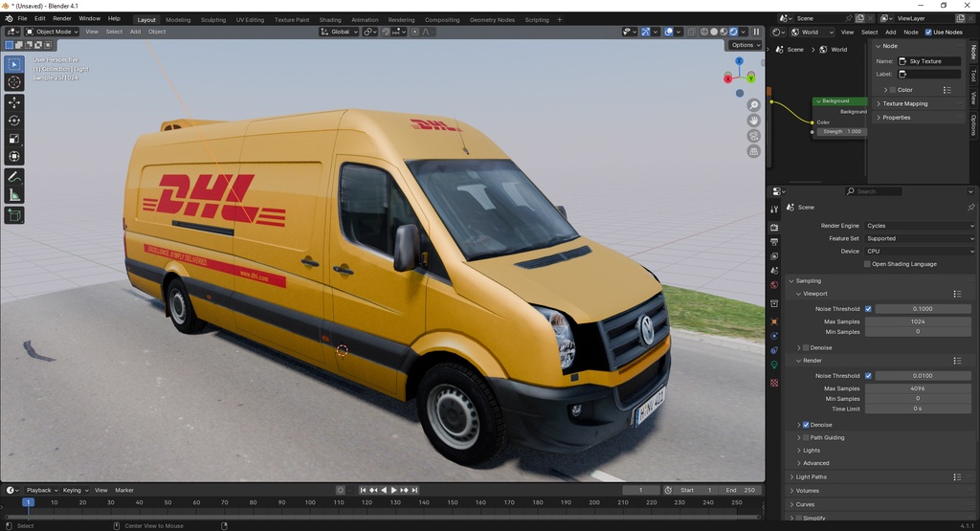This screenshot has height=531, width=980.
Task: Select the Cursor tool in the viewport toolbar
Action: point(14,82)
